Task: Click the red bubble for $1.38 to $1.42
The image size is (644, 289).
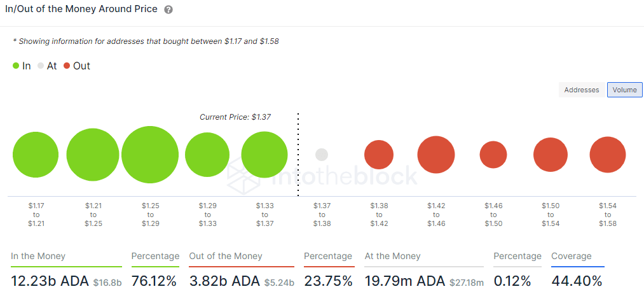Action: click(x=379, y=155)
